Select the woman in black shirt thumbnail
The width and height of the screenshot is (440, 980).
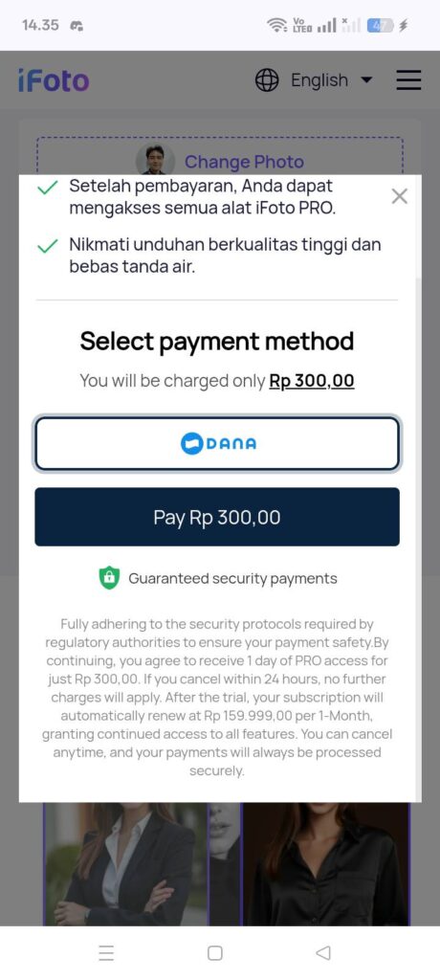click(326, 864)
